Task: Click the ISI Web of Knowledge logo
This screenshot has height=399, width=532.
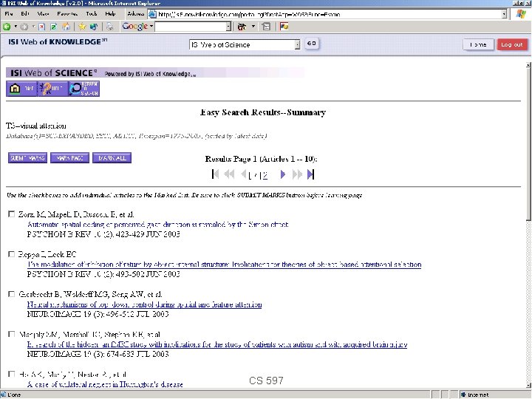Action: pyautogui.click(x=58, y=41)
